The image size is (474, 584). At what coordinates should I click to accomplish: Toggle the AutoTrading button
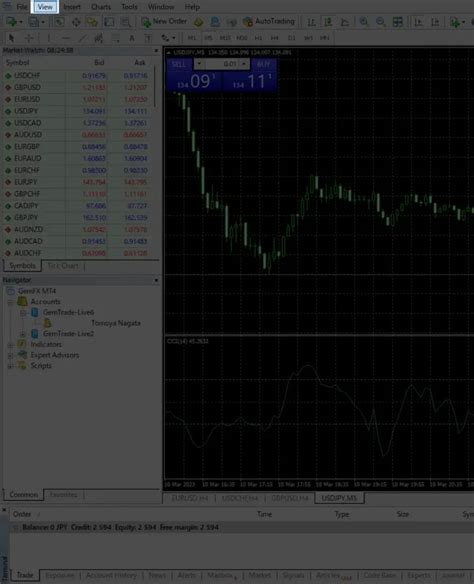pos(268,22)
